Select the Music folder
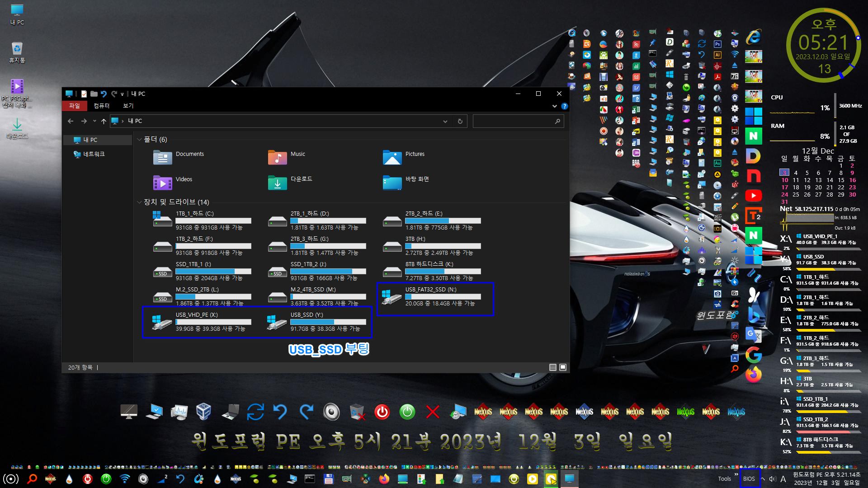The image size is (868, 488). point(287,157)
